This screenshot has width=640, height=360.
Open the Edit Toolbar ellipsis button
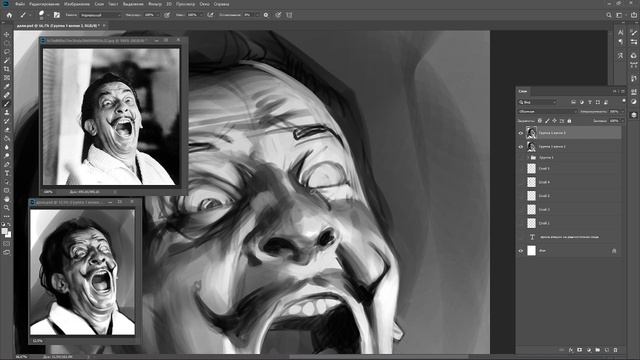pos(7,216)
